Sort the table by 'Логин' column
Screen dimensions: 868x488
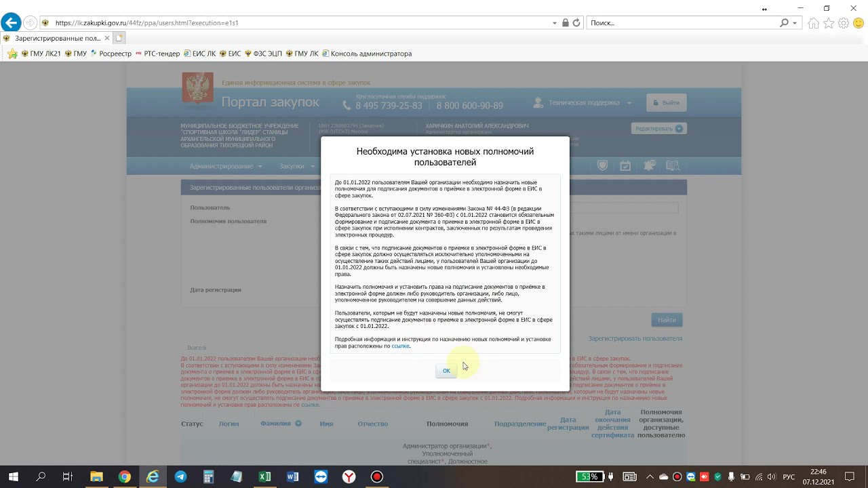[229, 424]
